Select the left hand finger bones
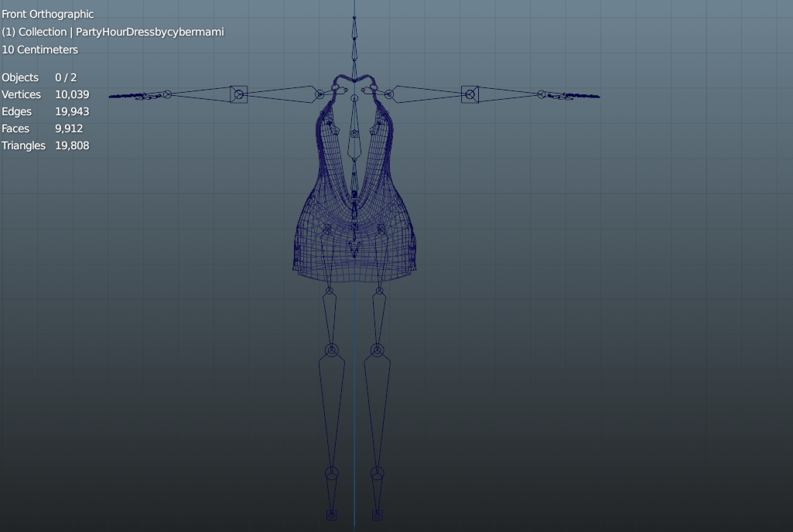The width and height of the screenshot is (793, 532). (132, 97)
